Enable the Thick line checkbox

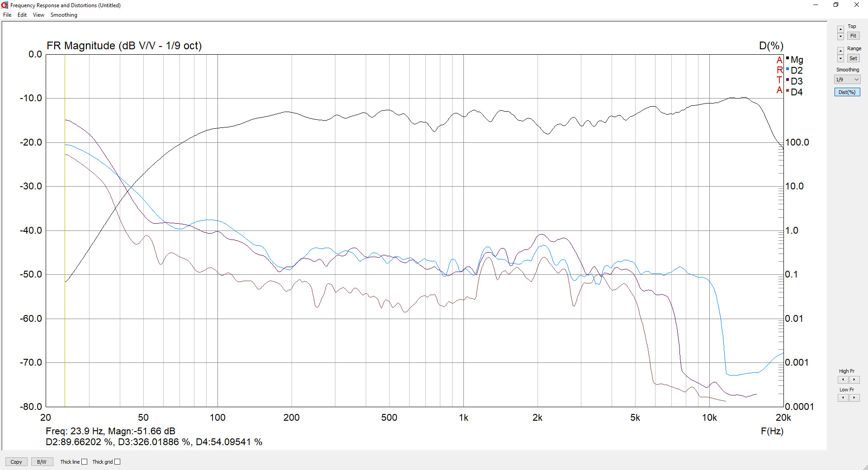point(84,462)
